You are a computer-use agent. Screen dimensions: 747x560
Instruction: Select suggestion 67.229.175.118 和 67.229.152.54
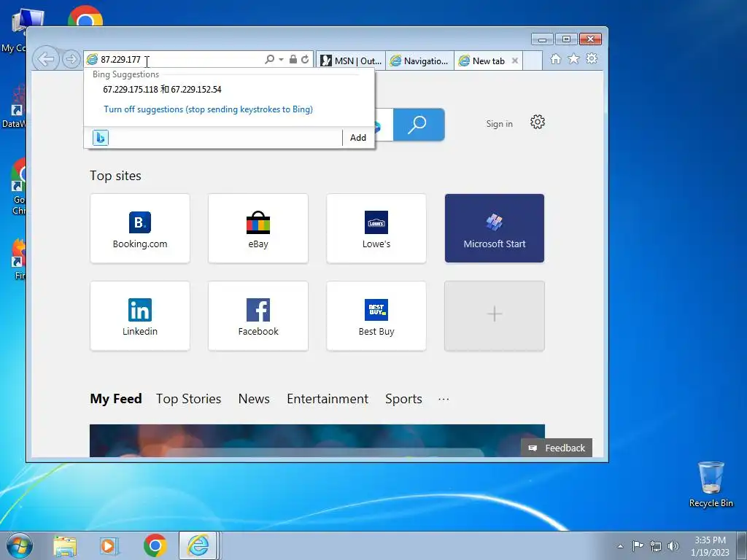tap(162, 90)
